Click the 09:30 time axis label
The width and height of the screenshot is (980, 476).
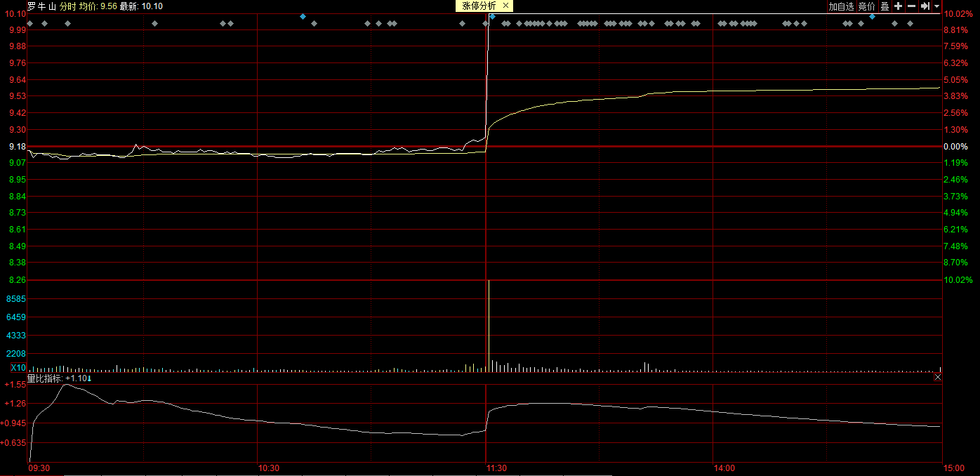pos(39,468)
